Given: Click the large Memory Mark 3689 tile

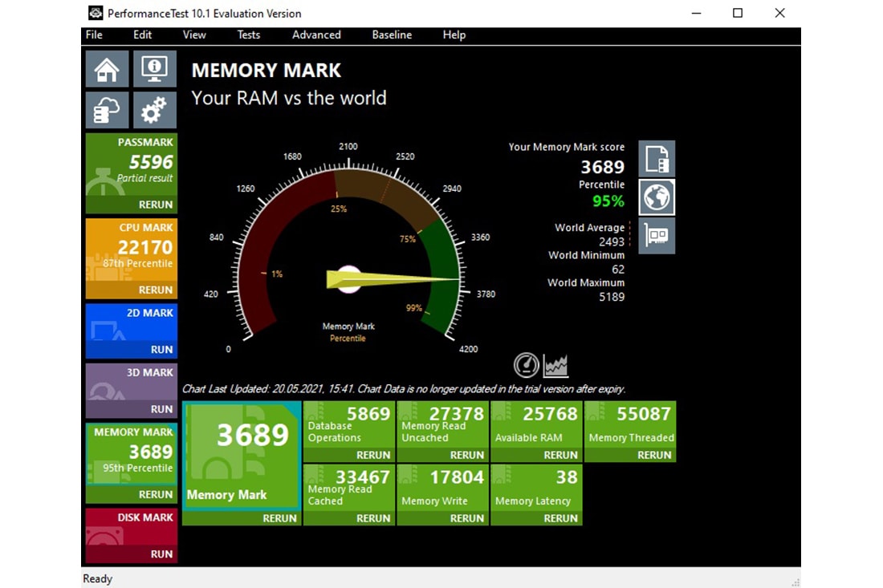Looking at the screenshot, I should click(x=241, y=453).
